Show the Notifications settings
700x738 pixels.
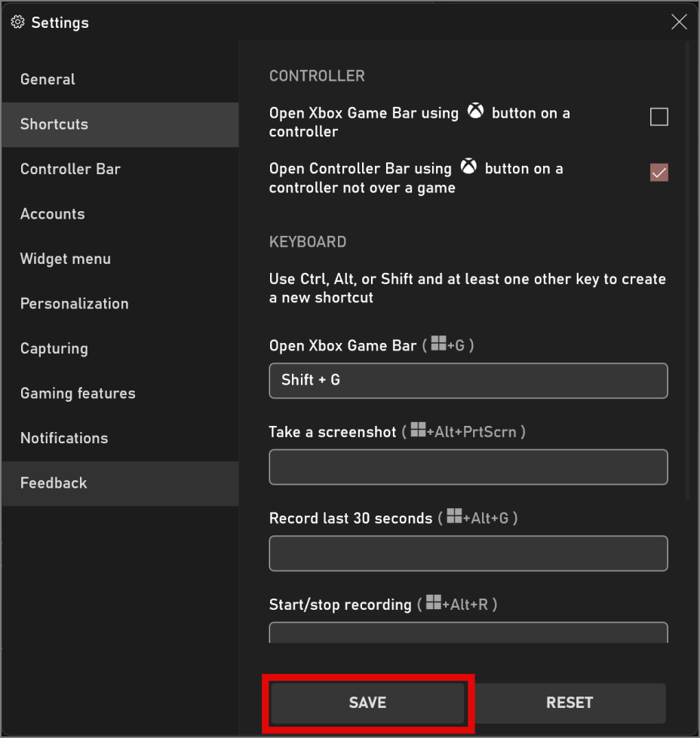coord(64,438)
